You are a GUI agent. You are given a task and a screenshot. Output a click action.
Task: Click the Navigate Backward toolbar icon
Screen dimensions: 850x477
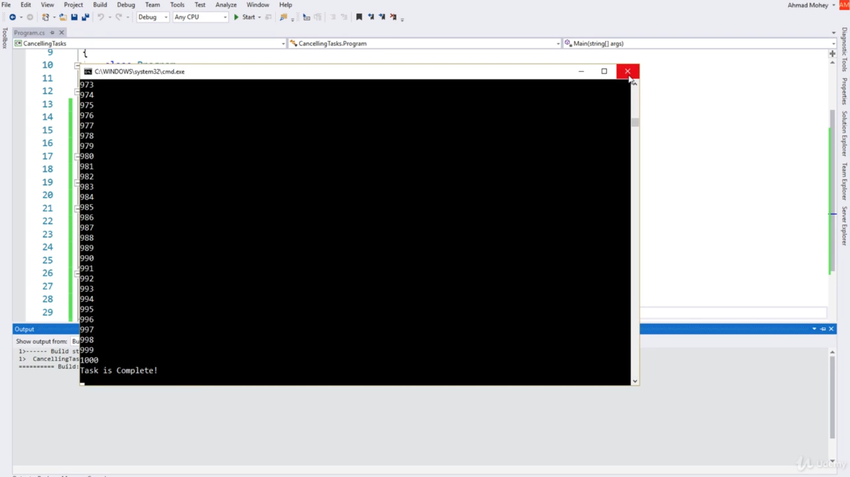(12, 17)
